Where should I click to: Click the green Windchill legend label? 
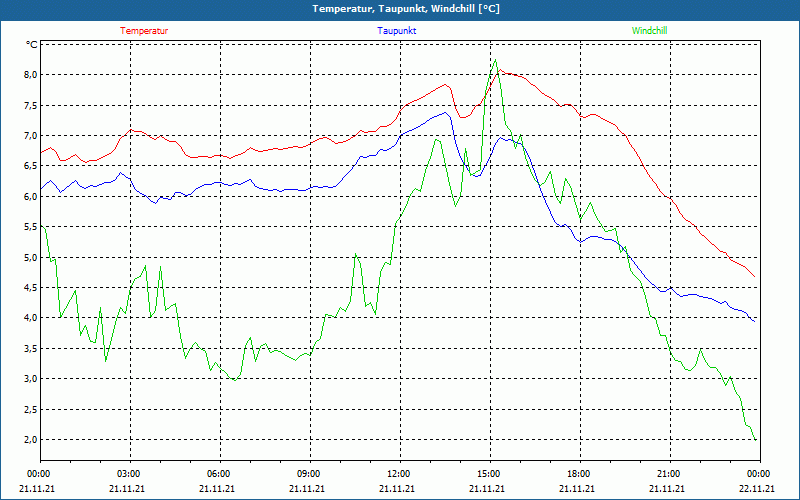coord(649,31)
